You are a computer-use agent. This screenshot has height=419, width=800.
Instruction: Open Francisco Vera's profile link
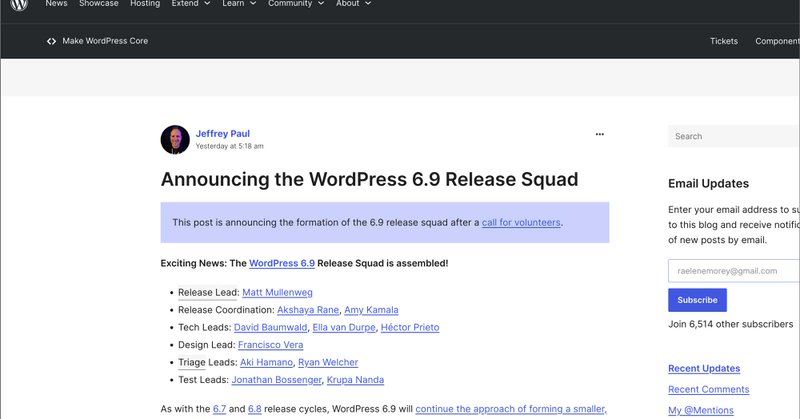point(270,345)
